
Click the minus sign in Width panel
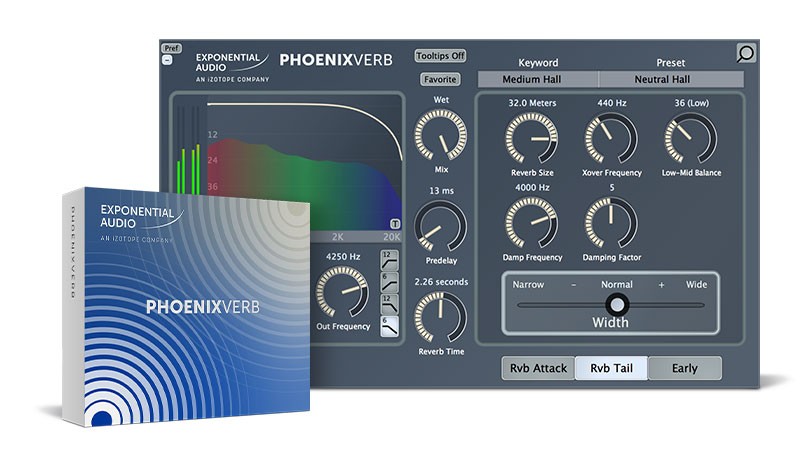pos(573,285)
